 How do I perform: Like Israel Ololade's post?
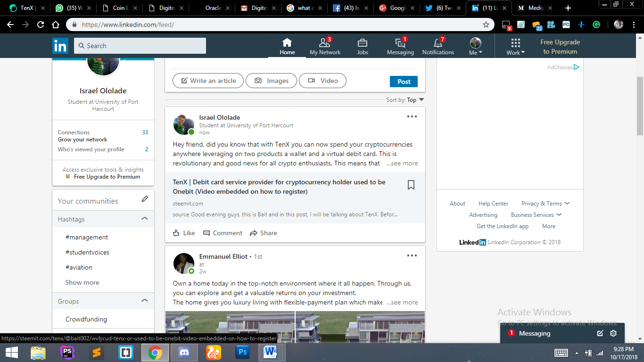tap(184, 233)
